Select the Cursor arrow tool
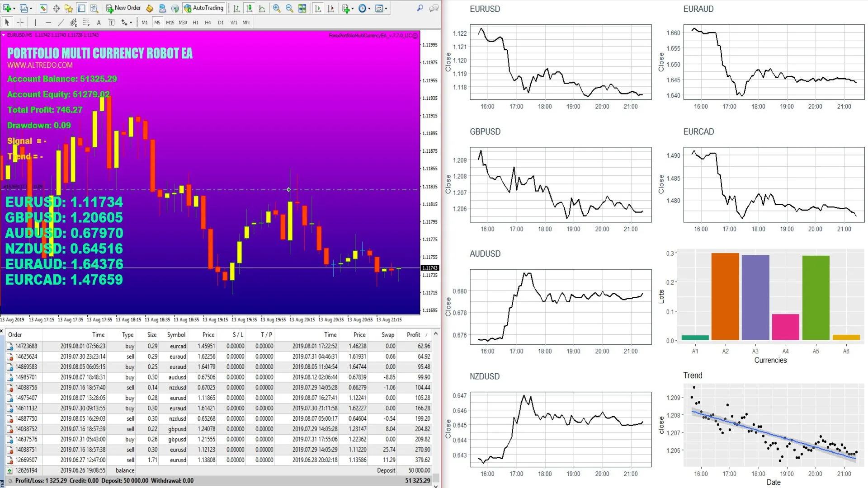Screen dimensions: 868x488 point(7,22)
